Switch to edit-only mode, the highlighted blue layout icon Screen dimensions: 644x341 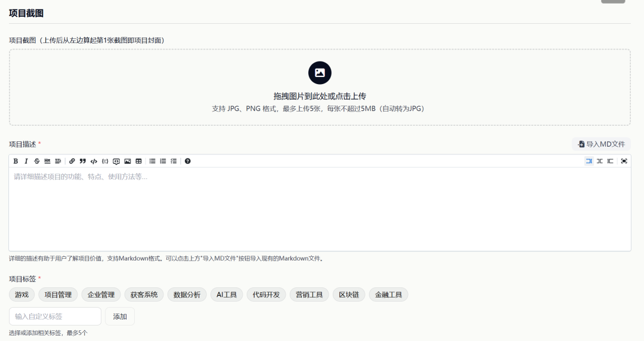(x=589, y=161)
